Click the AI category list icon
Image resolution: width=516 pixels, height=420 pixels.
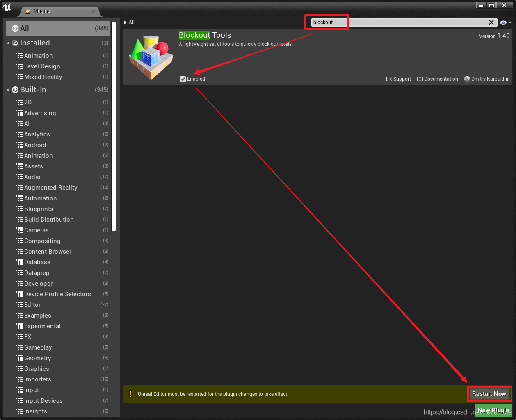pyautogui.click(x=19, y=124)
